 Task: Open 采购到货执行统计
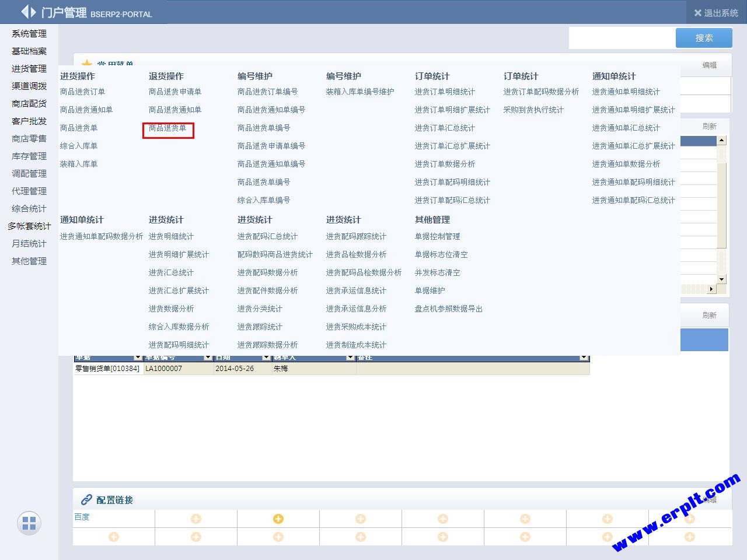(533, 110)
